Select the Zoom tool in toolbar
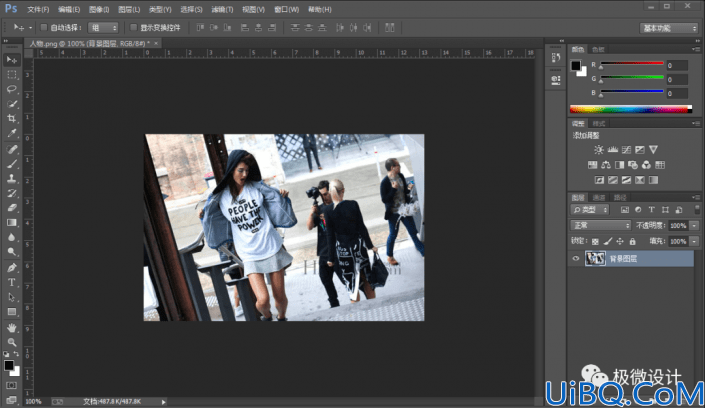Screen dimensions: 705x408 (12, 342)
